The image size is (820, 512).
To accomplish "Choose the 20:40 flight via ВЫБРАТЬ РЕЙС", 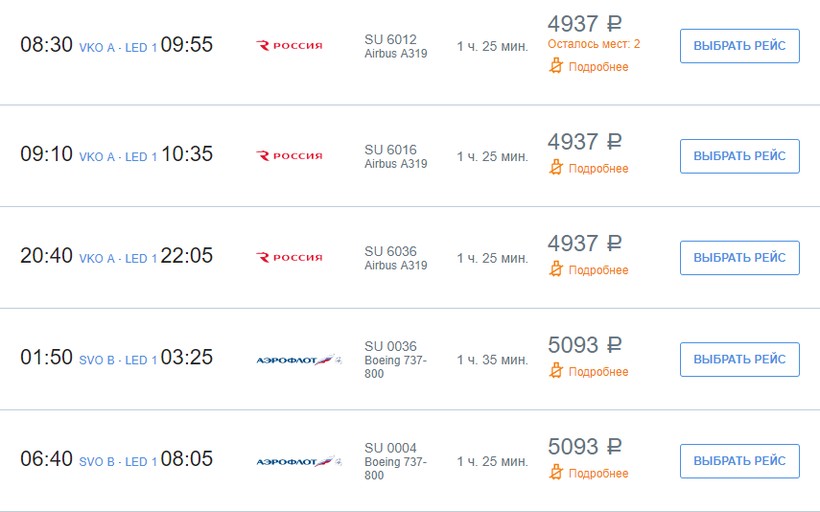I will click(739, 257).
